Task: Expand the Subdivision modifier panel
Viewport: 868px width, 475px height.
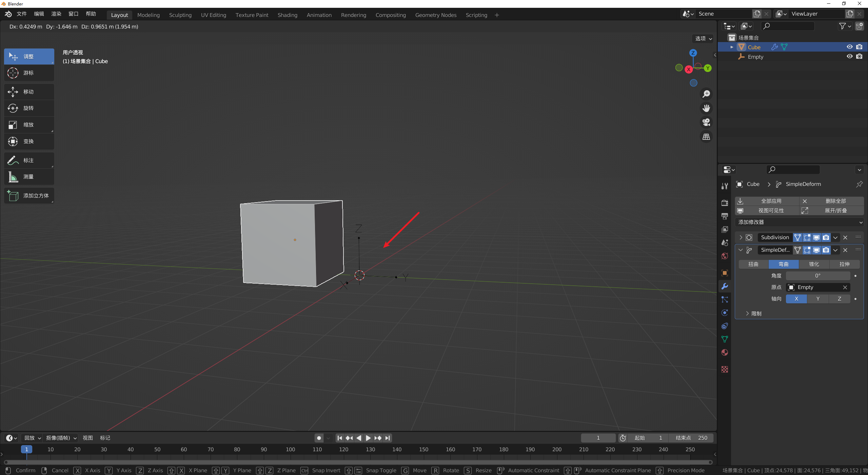Action: [x=741, y=237]
